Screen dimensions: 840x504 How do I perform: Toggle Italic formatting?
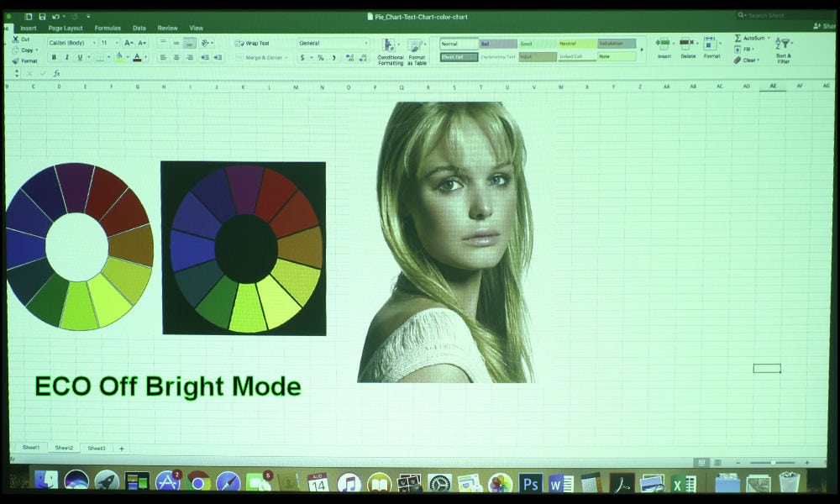point(66,57)
